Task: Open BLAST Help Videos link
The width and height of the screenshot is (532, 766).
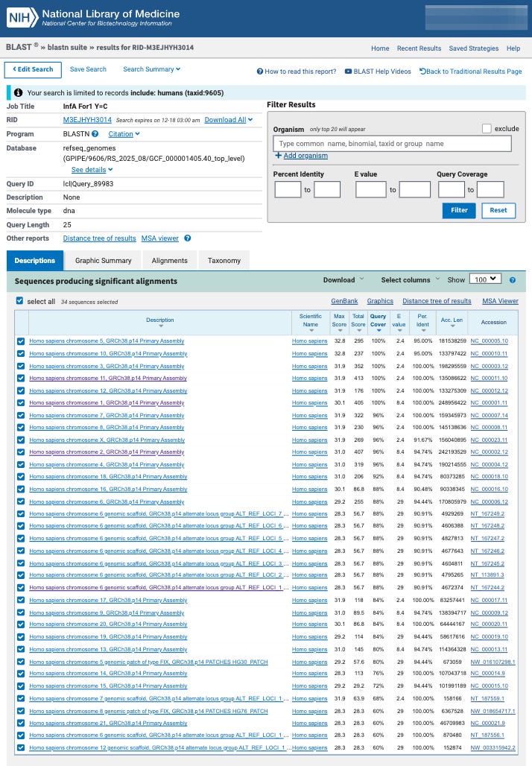Action: point(378,72)
